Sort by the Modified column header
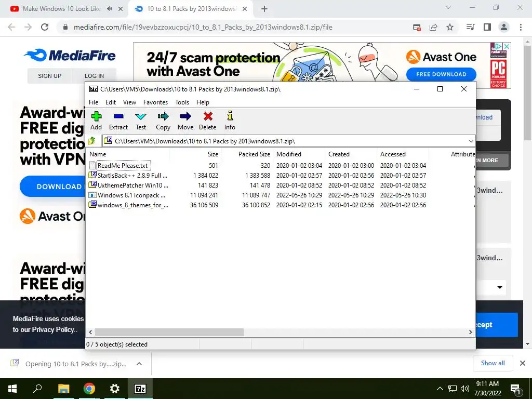 click(x=299, y=154)
